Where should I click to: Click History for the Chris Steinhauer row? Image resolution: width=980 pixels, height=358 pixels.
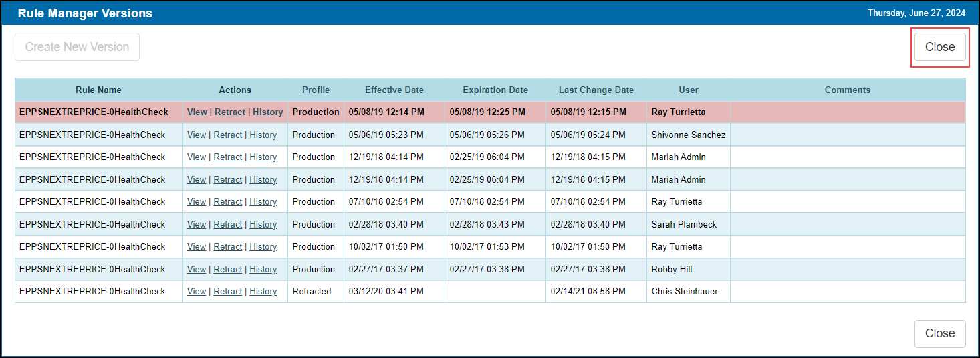pyautogui.click(x=263, y=291)
